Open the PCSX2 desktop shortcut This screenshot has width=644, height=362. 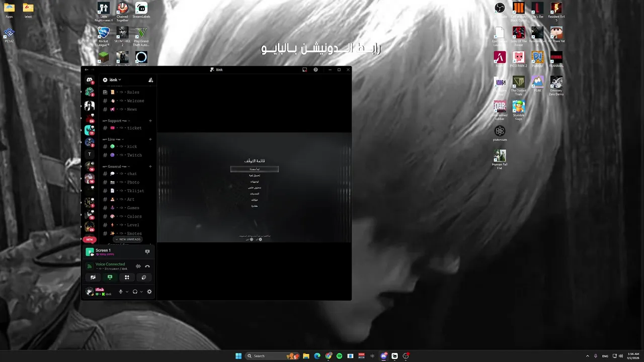point(9,35)
